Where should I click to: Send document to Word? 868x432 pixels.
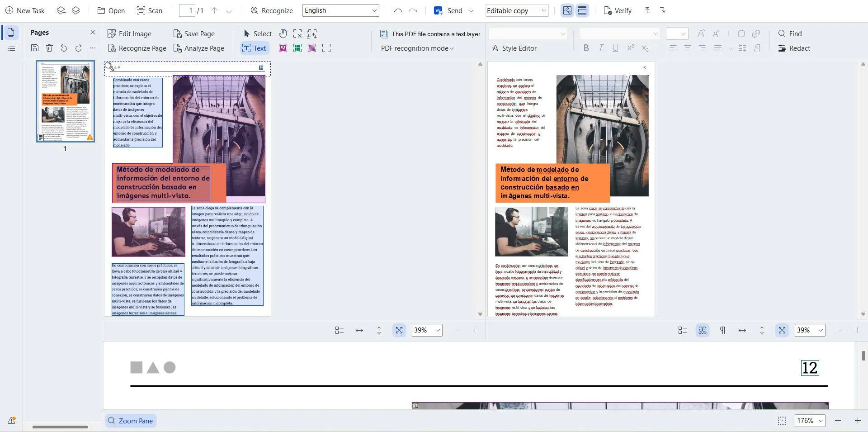pos(448,10)
